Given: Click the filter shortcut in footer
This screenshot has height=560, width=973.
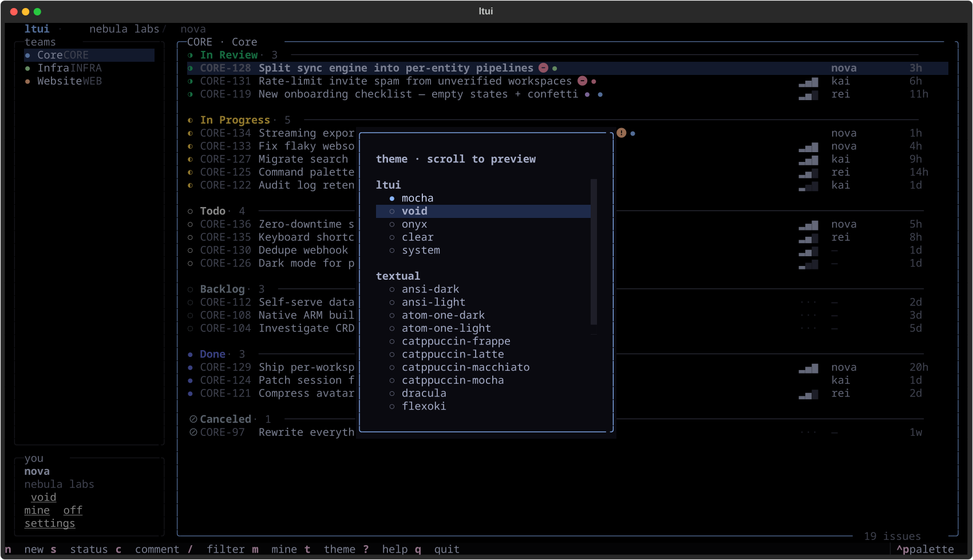Looking at the screenshot, I should click(216, 550).
